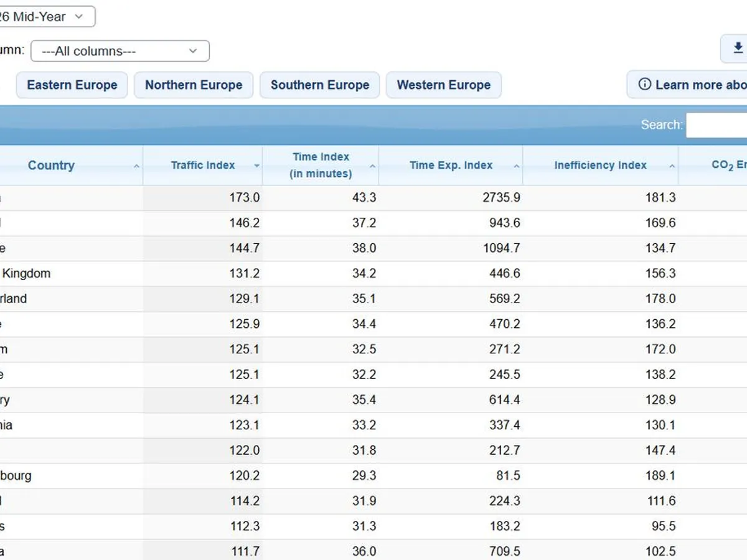Select Time Exp. Index value 943.6

coord(505,223)
